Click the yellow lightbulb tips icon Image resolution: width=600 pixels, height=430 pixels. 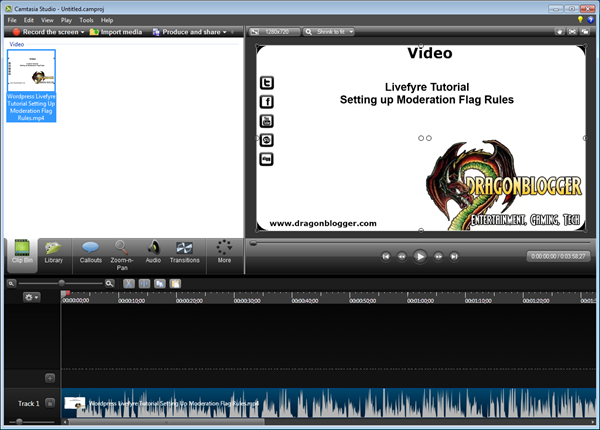580,20
